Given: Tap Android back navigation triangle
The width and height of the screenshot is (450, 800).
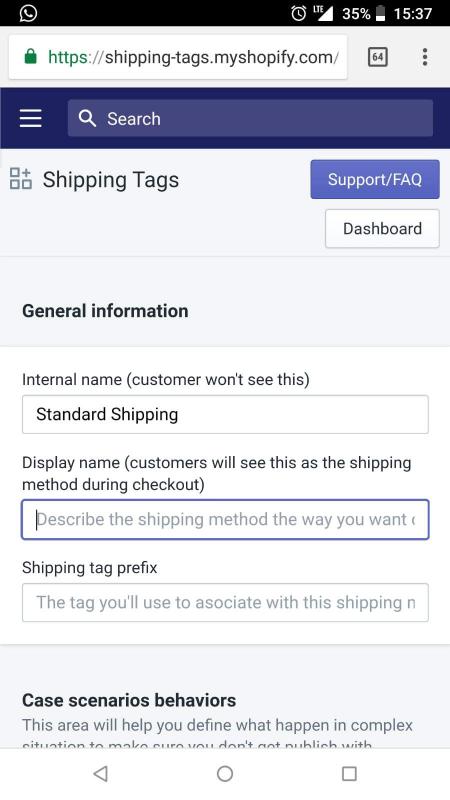Looking at the screenshot, I should (x=101, y=773).
